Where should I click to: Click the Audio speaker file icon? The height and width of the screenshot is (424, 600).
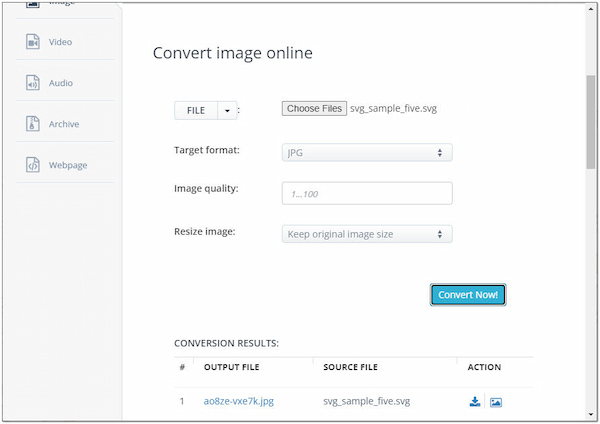pos(33,83)
